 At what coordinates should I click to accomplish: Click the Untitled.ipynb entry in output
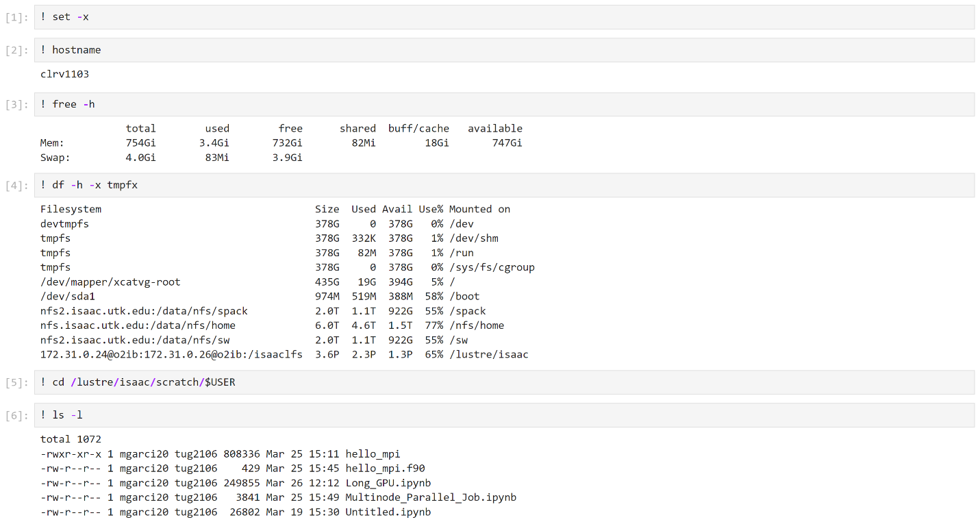pyautogui.click(x=388, y=512)
